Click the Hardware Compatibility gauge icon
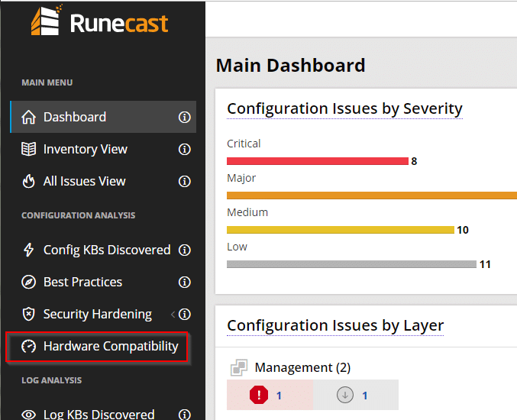Image resolution: width=517 pixels, height=420 pixels. tap(29, 347)
